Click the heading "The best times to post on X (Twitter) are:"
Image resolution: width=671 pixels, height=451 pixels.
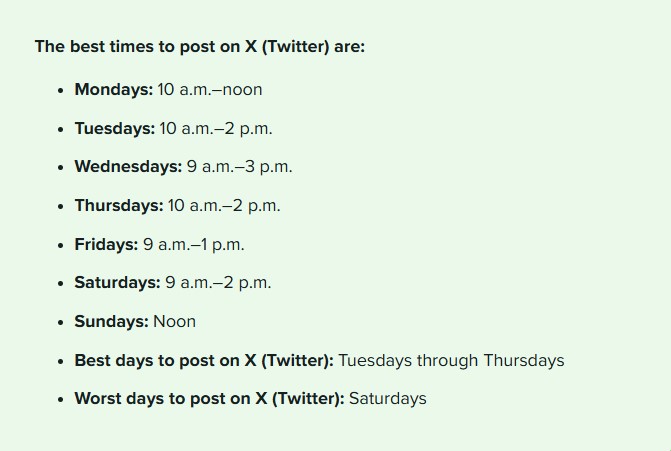[x=200, y=46]
